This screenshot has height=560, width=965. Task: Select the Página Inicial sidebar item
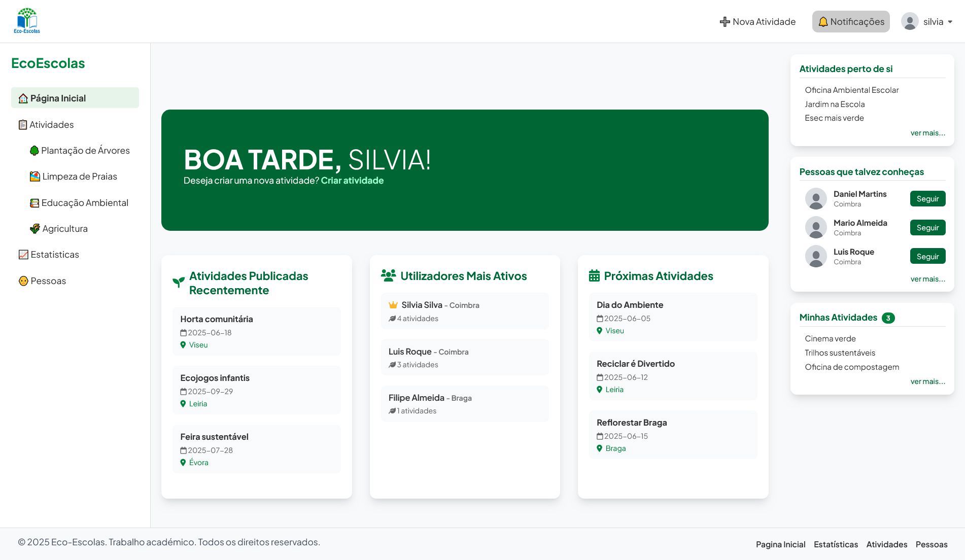click(x=75, y=98)
